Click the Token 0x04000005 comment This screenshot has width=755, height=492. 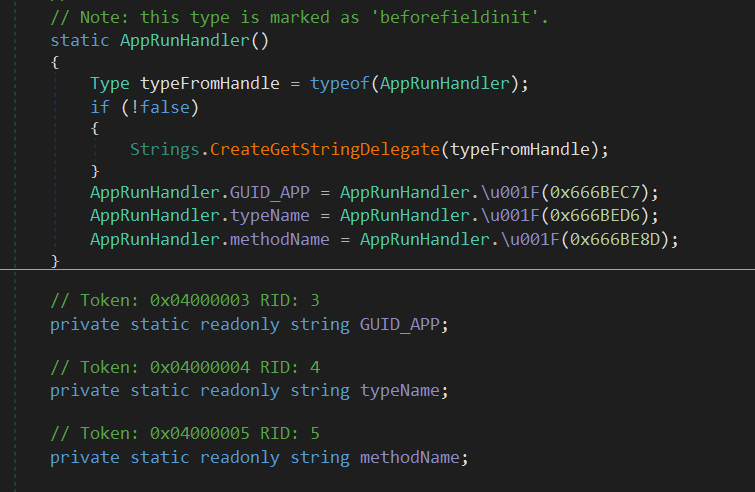pyautogui.click(x=170, y=434)
